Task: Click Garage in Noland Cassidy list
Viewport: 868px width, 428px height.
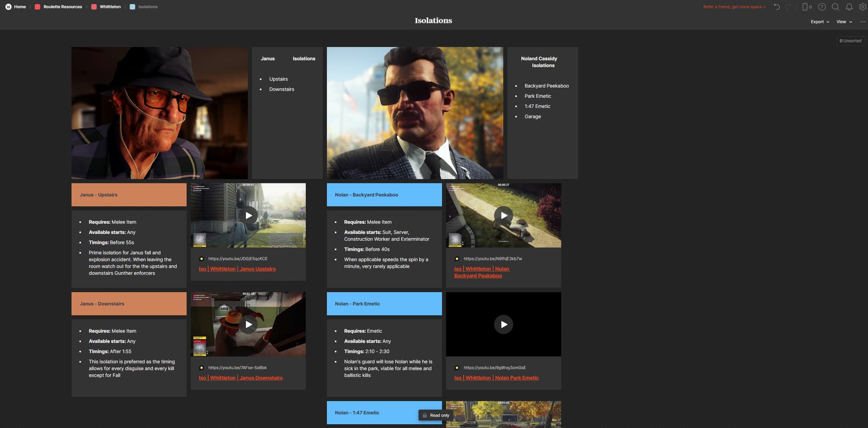Action: click(x=533, y=117)
